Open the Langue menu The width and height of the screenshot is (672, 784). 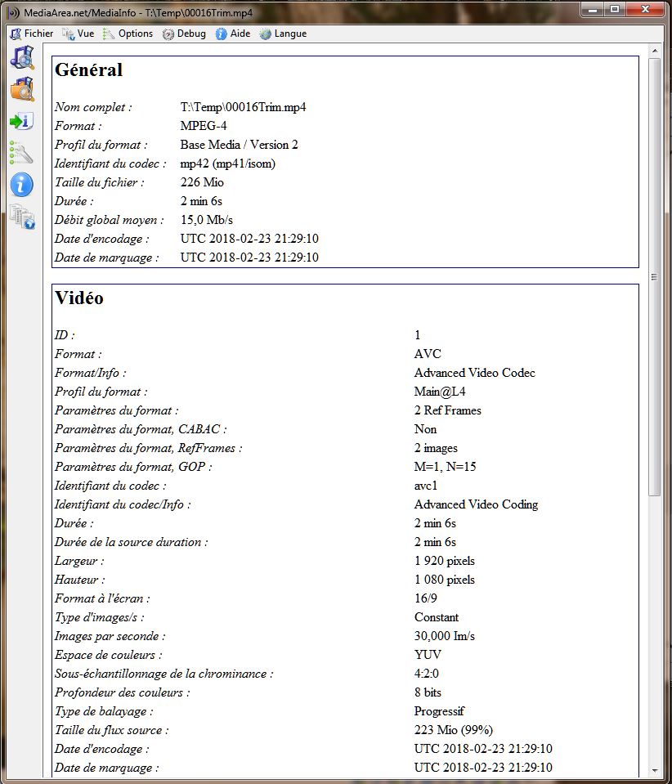(283, 34)
